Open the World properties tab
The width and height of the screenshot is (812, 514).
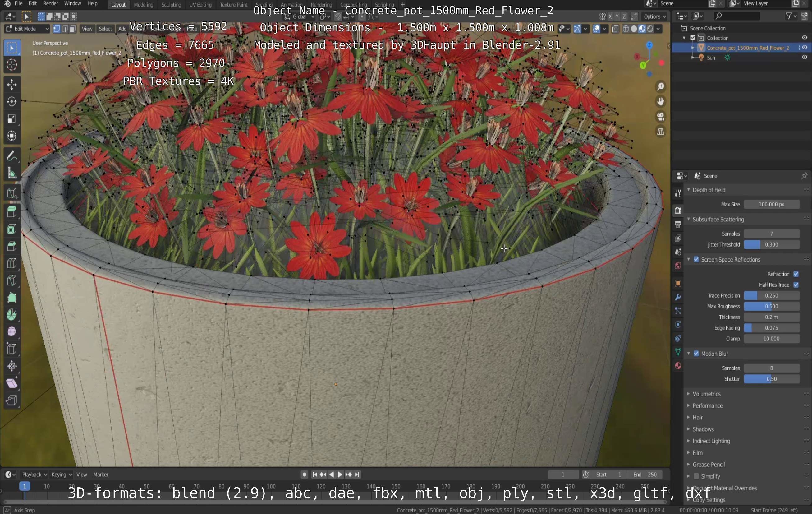click(x=678, y=266)
